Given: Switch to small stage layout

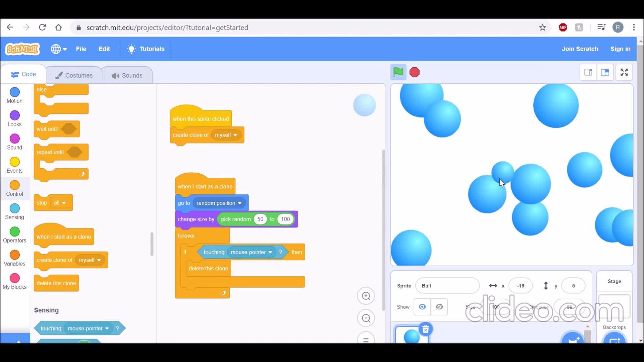Looking at the screenshot, I should point(588,72).
